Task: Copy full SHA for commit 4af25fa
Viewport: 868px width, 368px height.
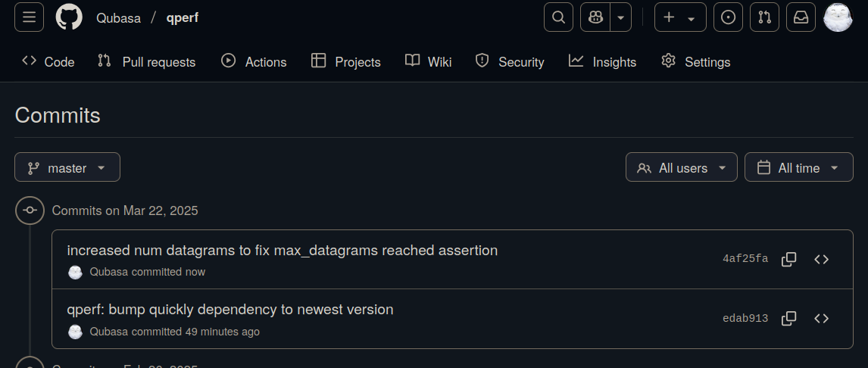Action: point(788,259)
